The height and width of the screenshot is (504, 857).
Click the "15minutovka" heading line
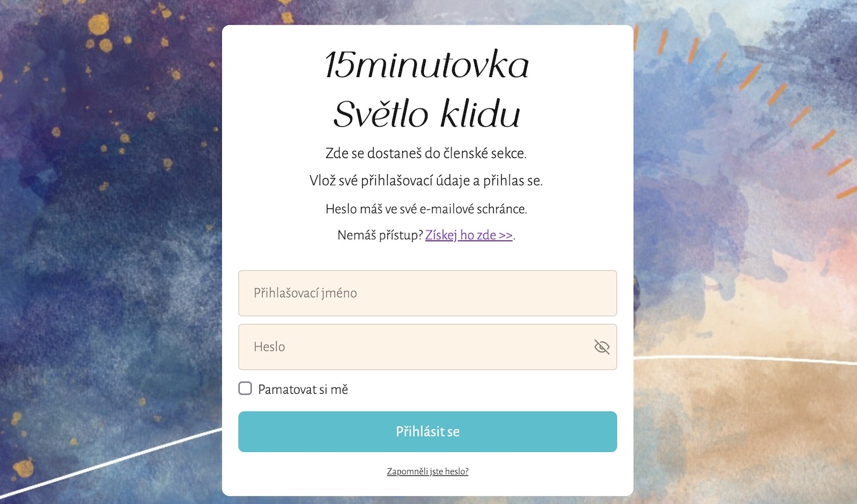click(427, 64)
